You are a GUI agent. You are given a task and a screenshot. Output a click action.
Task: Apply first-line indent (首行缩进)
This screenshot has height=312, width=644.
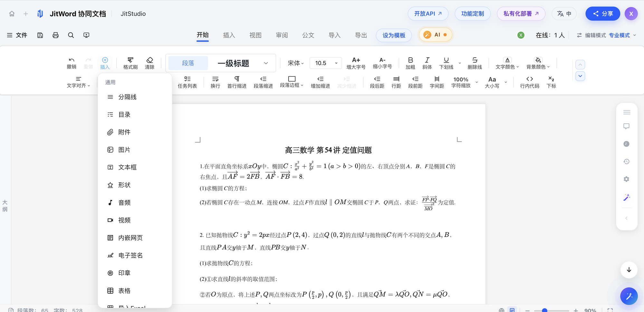coord(237,82)
